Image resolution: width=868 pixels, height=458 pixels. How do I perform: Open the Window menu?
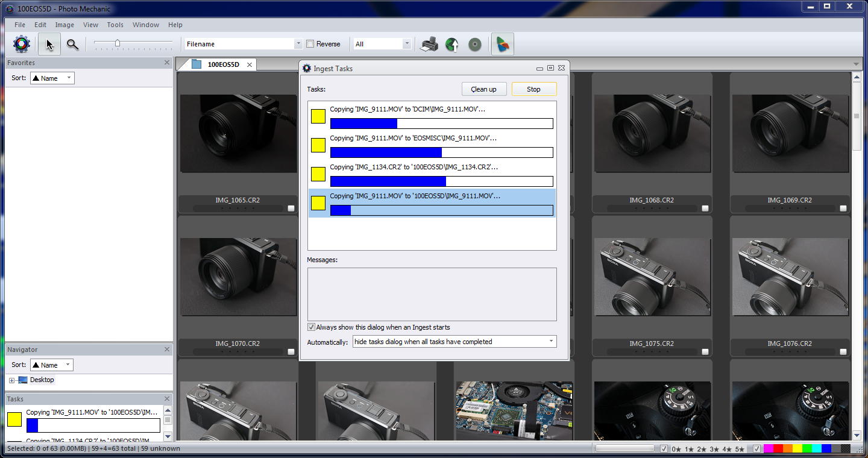click(x=146, y=25)
